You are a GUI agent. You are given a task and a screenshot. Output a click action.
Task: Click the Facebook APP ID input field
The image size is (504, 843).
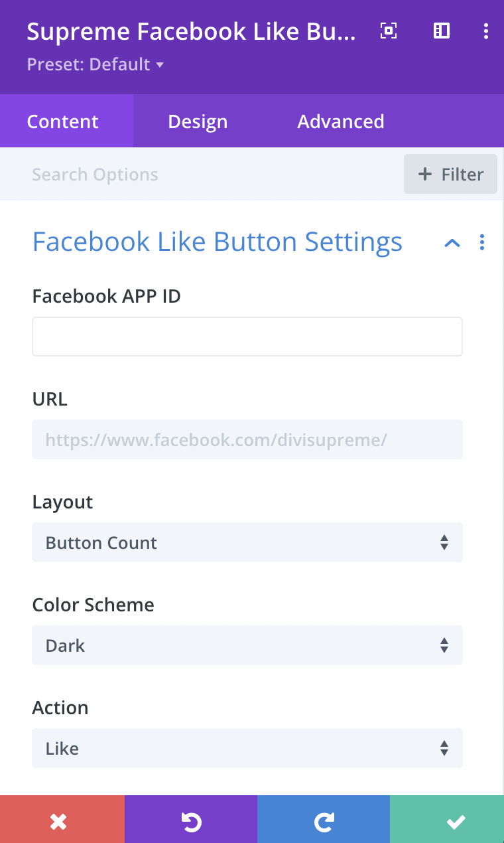247,337
